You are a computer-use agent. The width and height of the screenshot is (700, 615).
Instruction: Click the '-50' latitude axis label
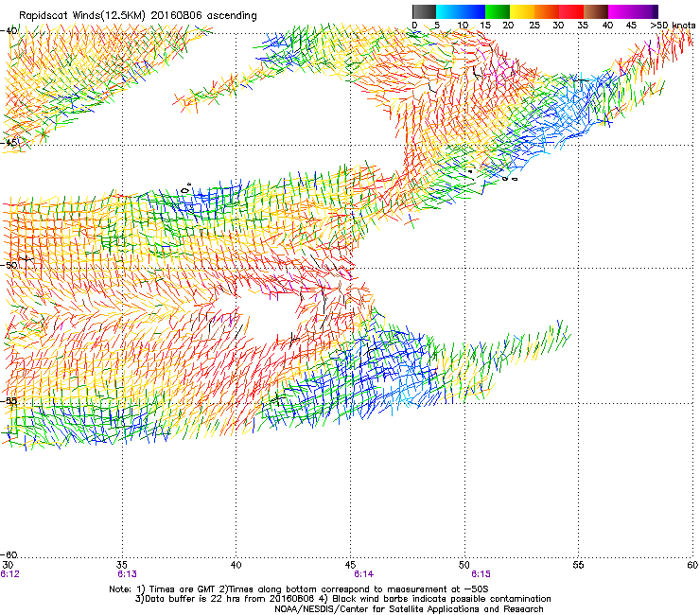(9, 265)
